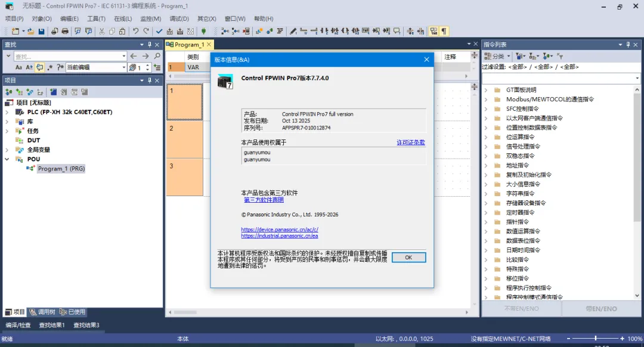
Task: Open the 帮助(H) menu
Action: click(x=264, y=18)
